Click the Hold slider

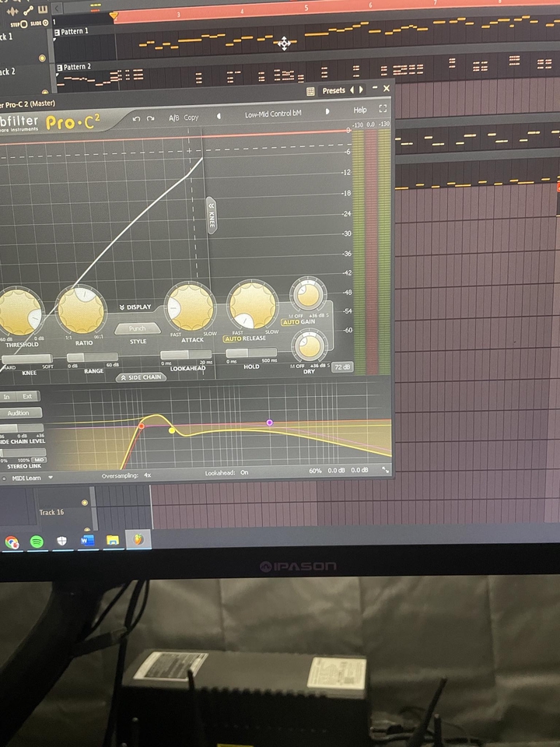pos(251,353)
